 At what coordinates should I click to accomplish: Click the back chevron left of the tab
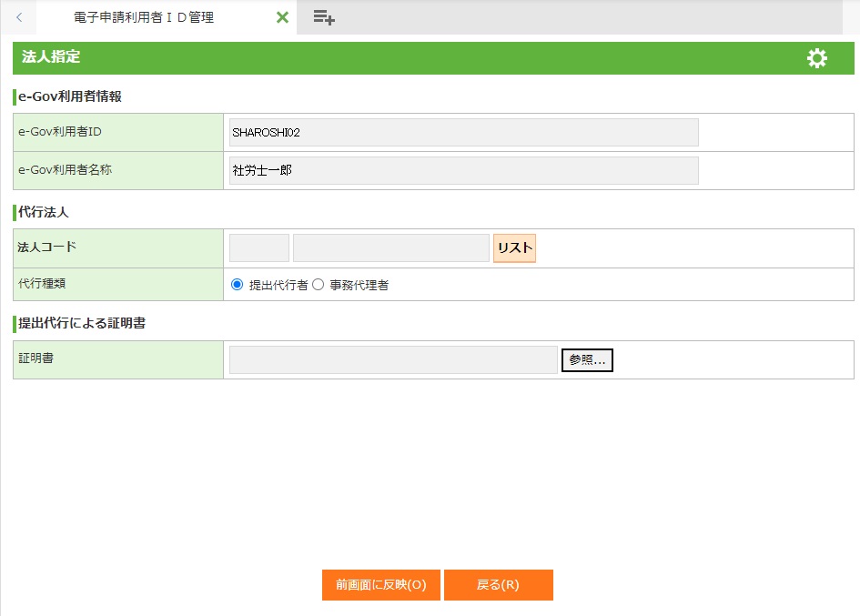coord(19,17)
